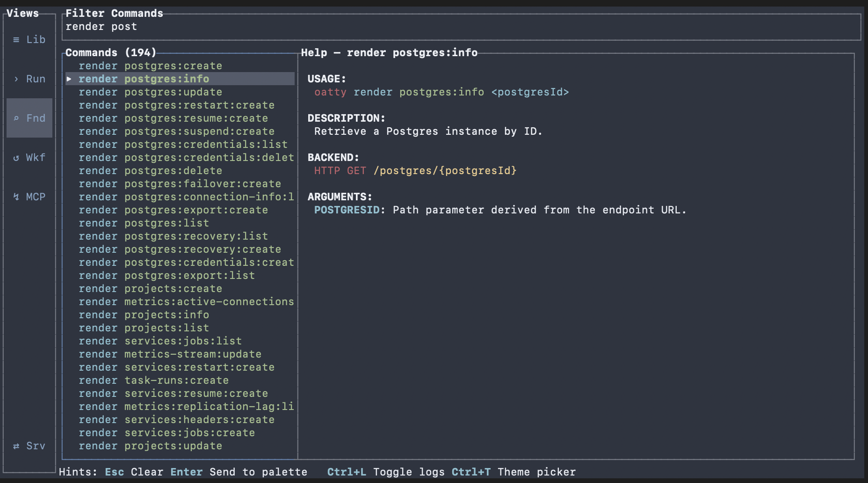Viewport: 868px width, 483px height.
Task: Open the Srv view at the sidebar bottom
Action: [29, 446]
